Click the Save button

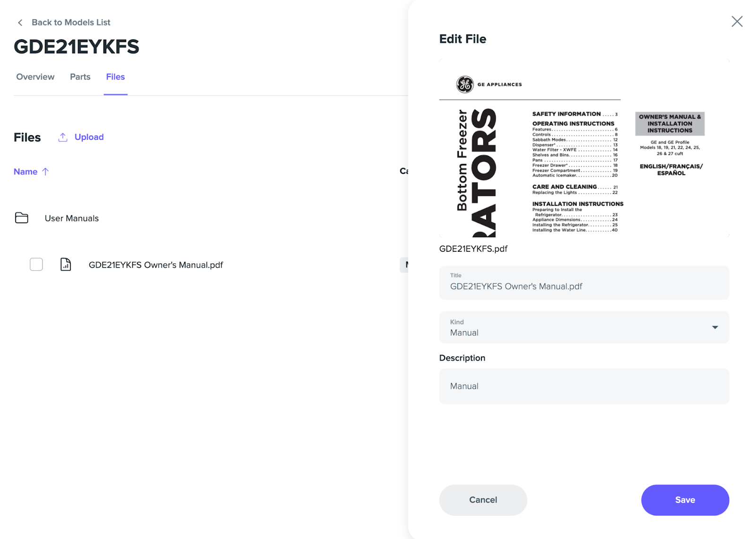point(685,500)
